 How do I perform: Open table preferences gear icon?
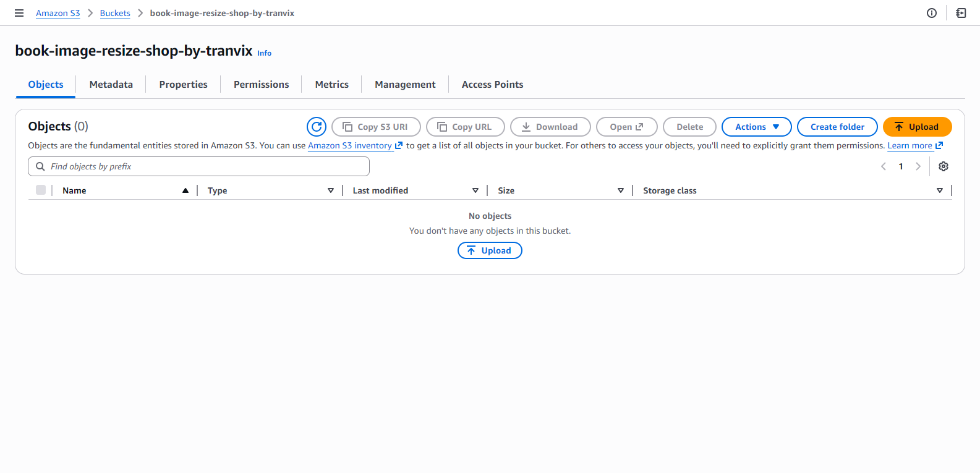[x=944, y=166]
